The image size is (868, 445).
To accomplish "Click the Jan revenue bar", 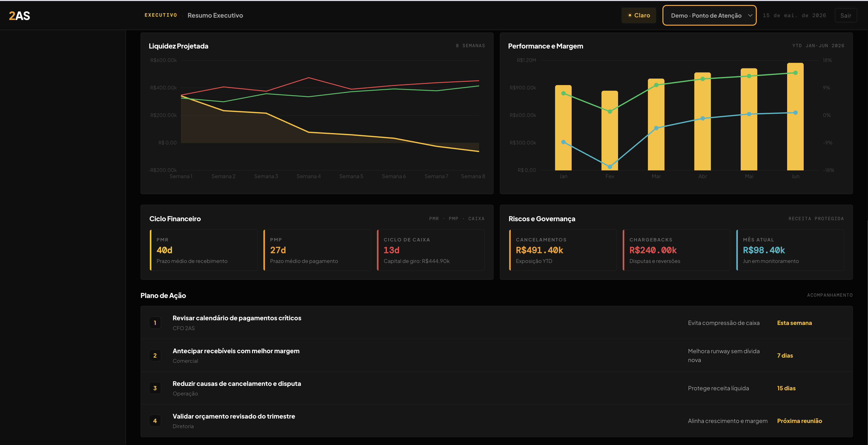I will (x=563, y=128).
